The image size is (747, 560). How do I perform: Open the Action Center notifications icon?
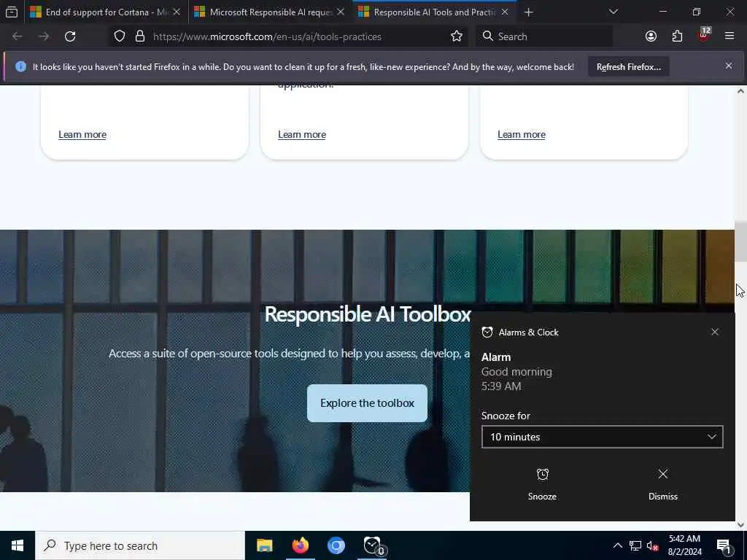click(724, 545)
